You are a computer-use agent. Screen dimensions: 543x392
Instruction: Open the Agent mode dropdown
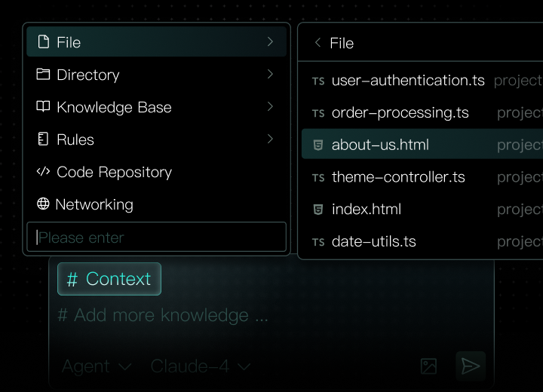pos(97,366)
